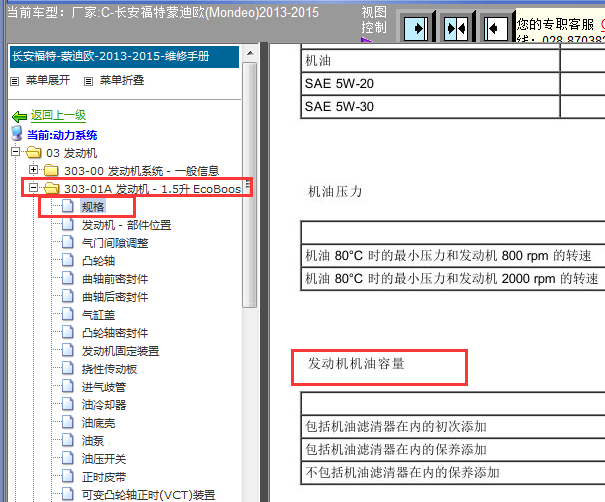
Task: Click the 挠性传动板 page icon
Action: tap(68, 368)
